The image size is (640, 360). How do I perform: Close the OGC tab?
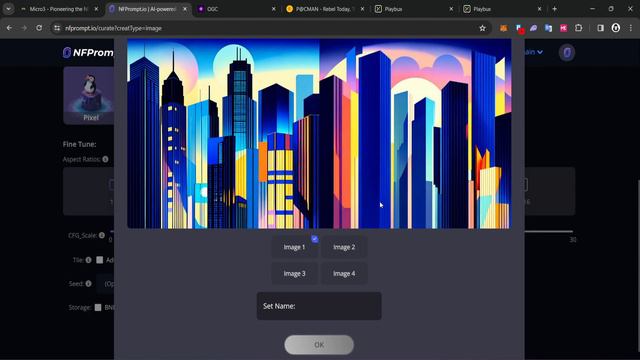(x=273, y=9)
